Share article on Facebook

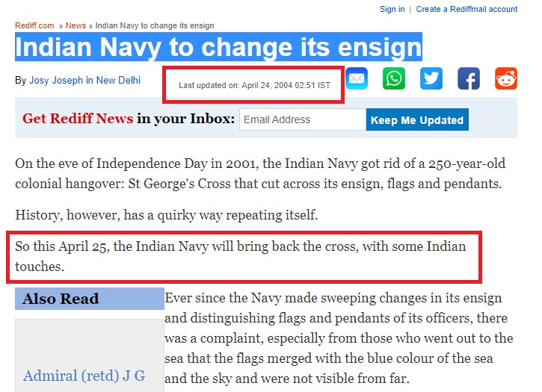(x=469, y=78)
